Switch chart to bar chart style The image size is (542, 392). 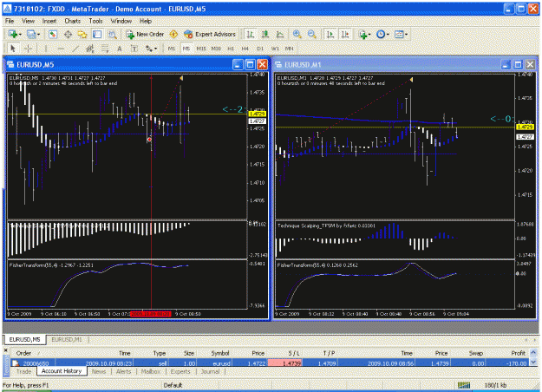(x=251, y=34)
